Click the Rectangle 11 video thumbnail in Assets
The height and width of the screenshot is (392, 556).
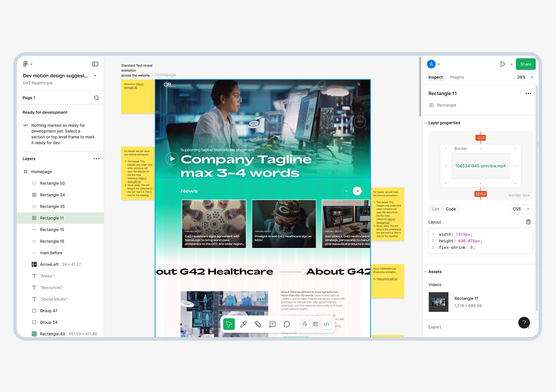pyautogui.click(x=438, y=302)
